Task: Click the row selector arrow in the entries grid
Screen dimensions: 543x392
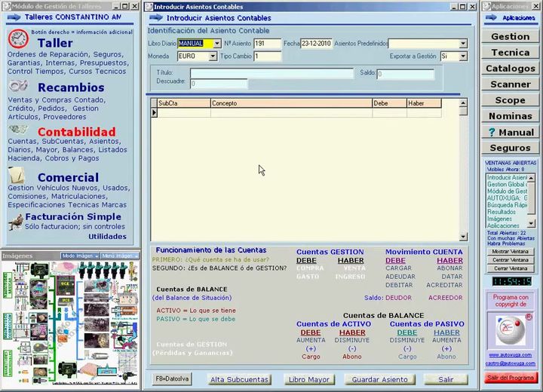Action: click(x=154, y=112)
